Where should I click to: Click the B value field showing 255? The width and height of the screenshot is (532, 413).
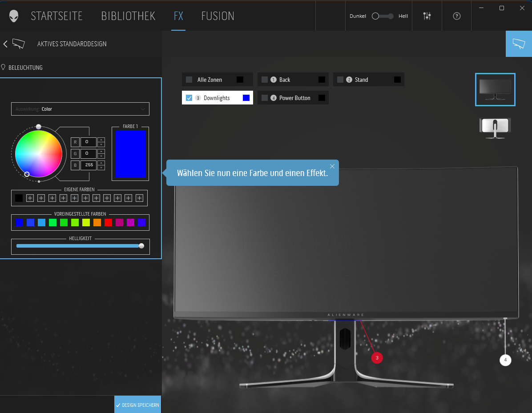pos(88,165)
